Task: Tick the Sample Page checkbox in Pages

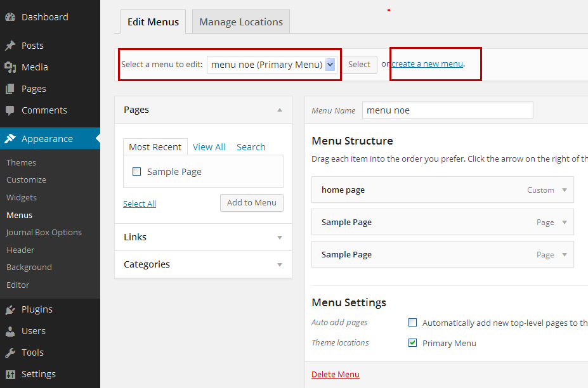Action: (137, 172)
